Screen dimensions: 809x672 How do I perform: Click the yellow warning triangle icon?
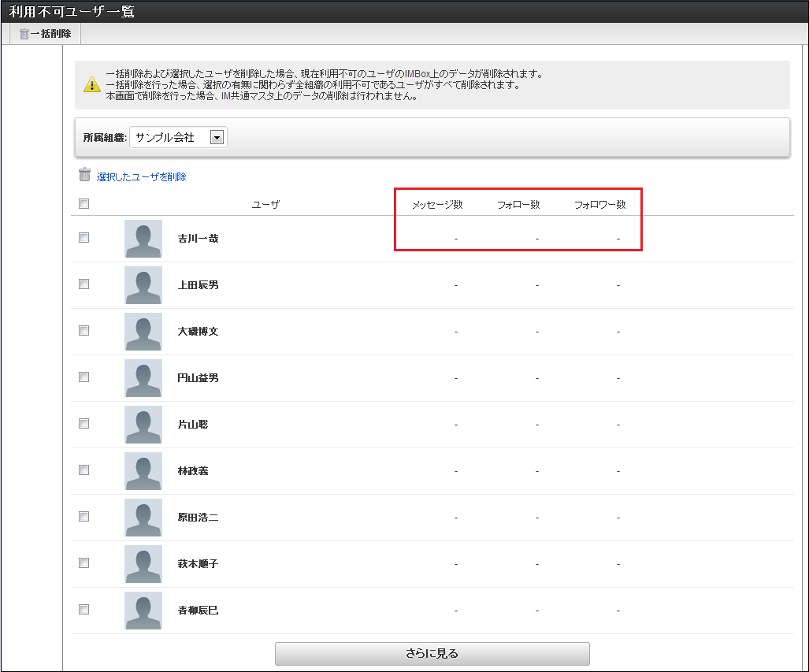(92, 84)
